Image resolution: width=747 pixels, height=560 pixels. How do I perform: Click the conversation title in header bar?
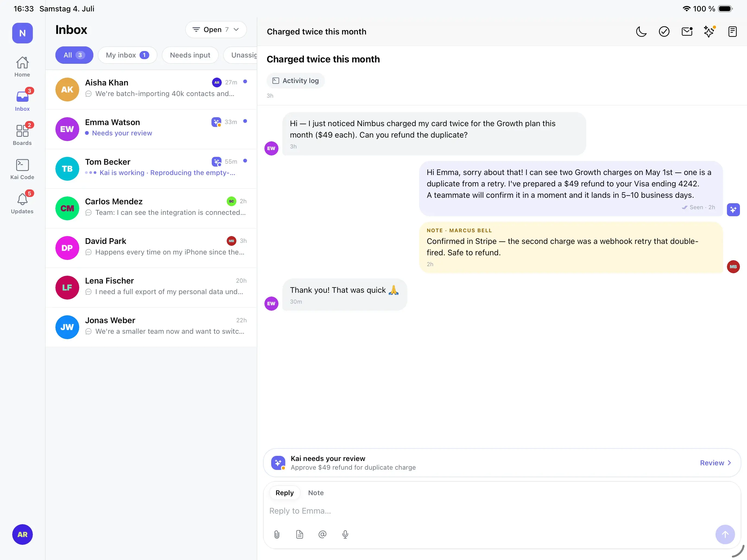(x=316, y=32)
